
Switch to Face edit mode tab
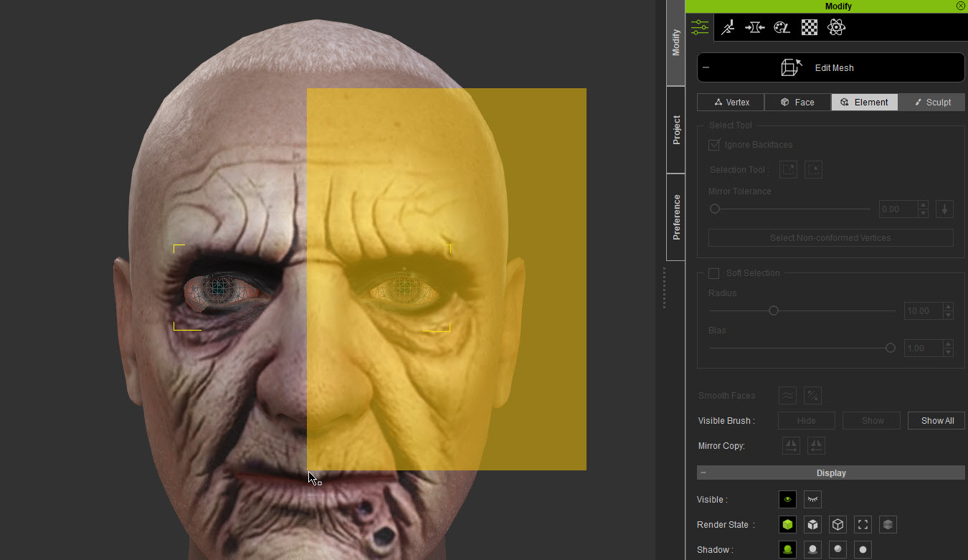pos(797,103)
